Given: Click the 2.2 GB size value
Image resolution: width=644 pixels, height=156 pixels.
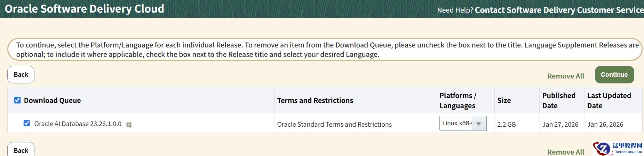Looking at the screenshot, I should coord(506,125).
